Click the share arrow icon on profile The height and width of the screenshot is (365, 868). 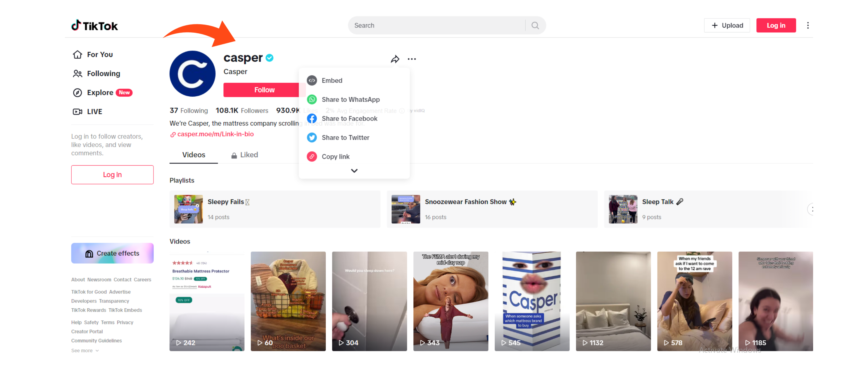(395, 59)
